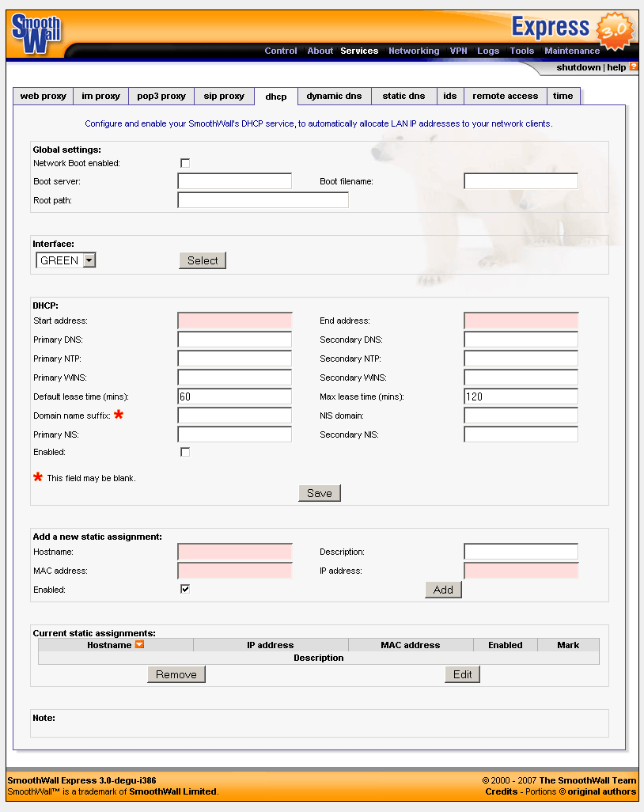This screenshot has height=812, width=644.
Task: Open the Interface GREEN dropdown
Action: [66, 260]
